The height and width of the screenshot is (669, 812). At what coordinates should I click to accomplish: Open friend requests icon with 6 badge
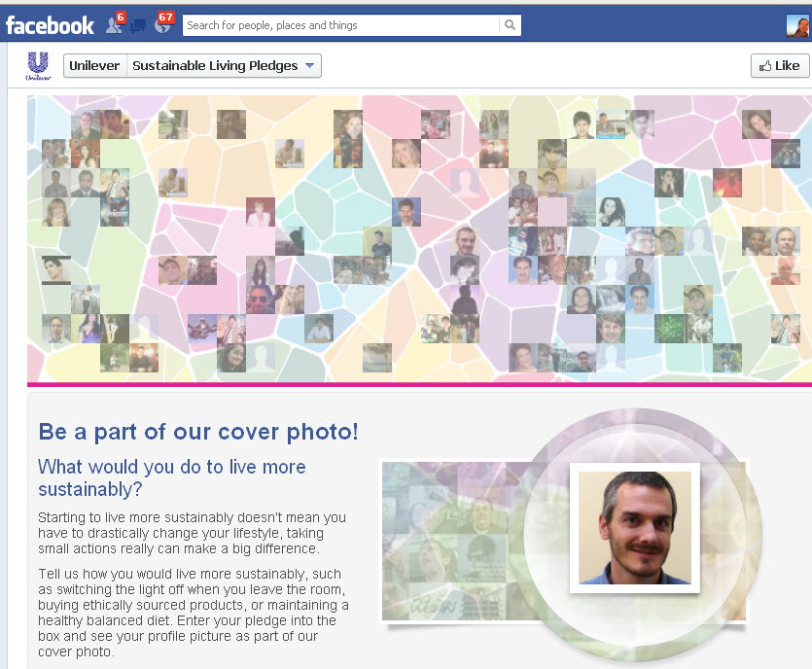115,23
